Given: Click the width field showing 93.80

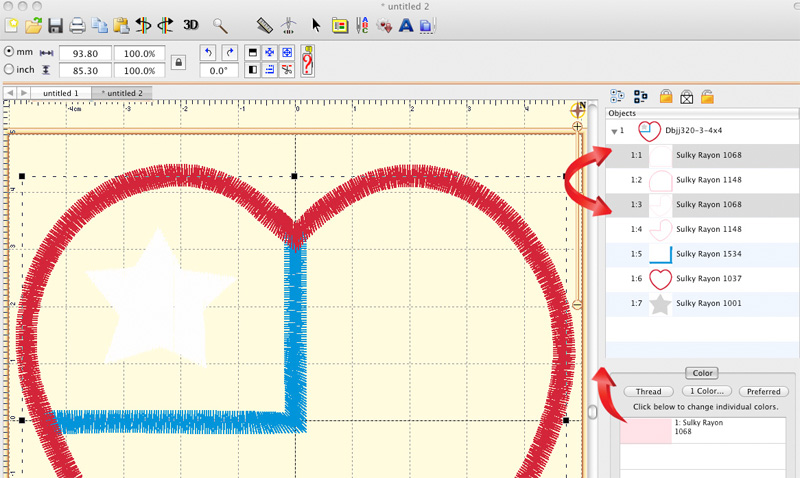Looking at the screenshot, I should point(85,54).
